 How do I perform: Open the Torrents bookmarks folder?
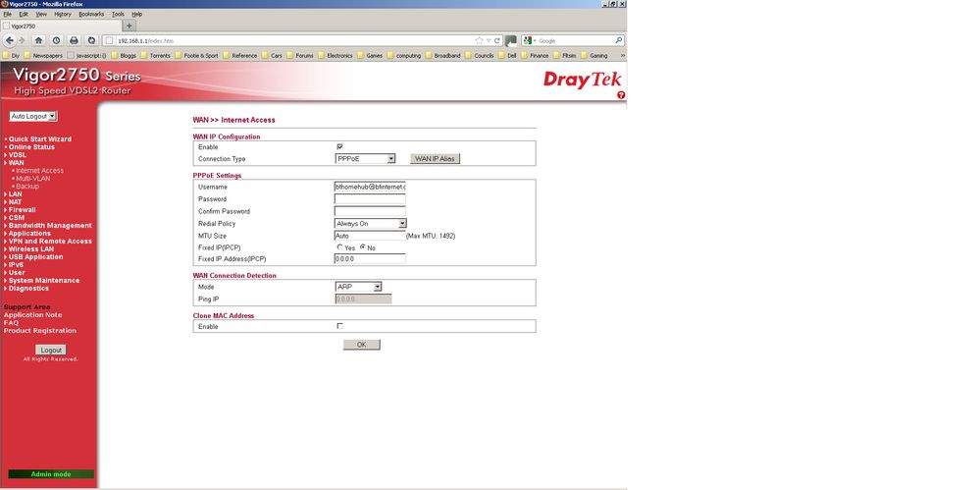155,55
